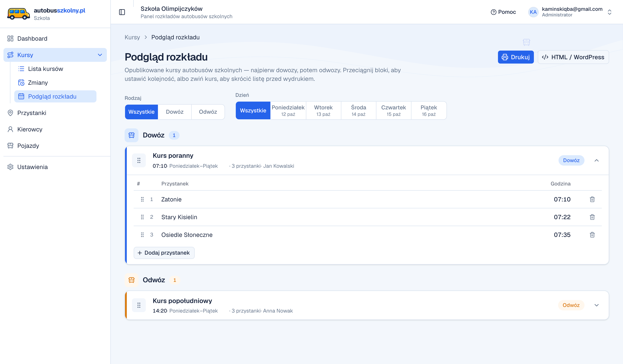
Task: Filter by Odwóz type
Action: tap(208, 112)
